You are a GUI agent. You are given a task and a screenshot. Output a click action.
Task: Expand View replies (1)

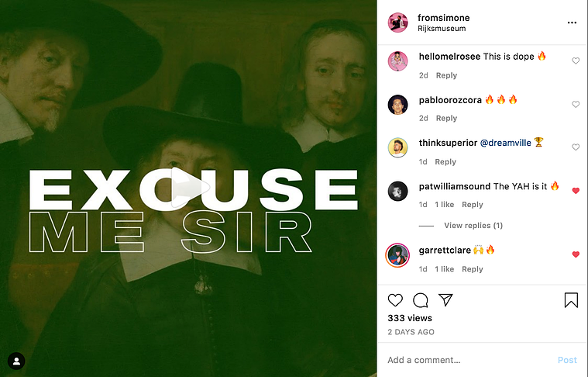[x=473, y=225]
